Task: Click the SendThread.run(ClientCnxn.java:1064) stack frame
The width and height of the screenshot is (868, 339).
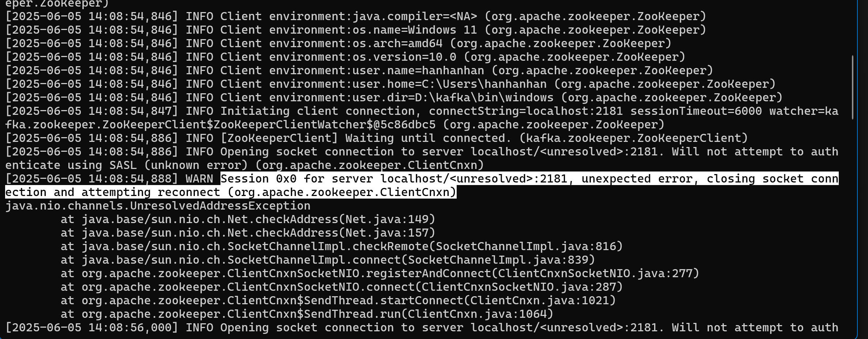Action: pos(307,314)
